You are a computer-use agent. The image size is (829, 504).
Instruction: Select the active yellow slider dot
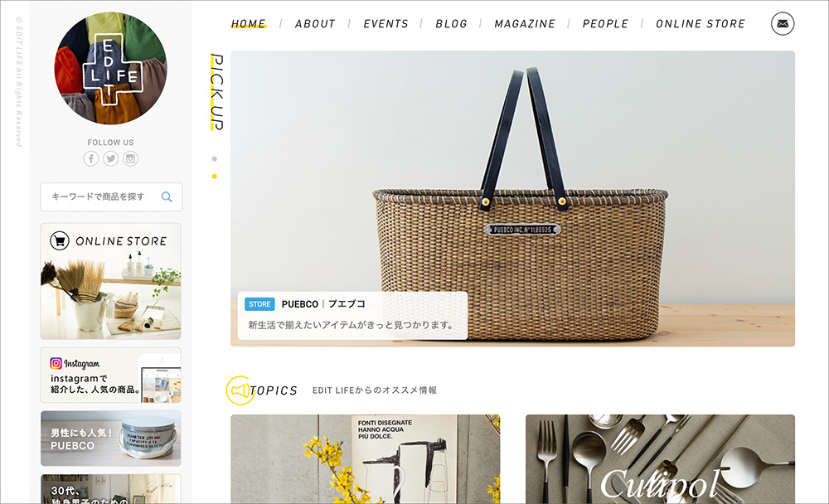click(x=214, y=176)
